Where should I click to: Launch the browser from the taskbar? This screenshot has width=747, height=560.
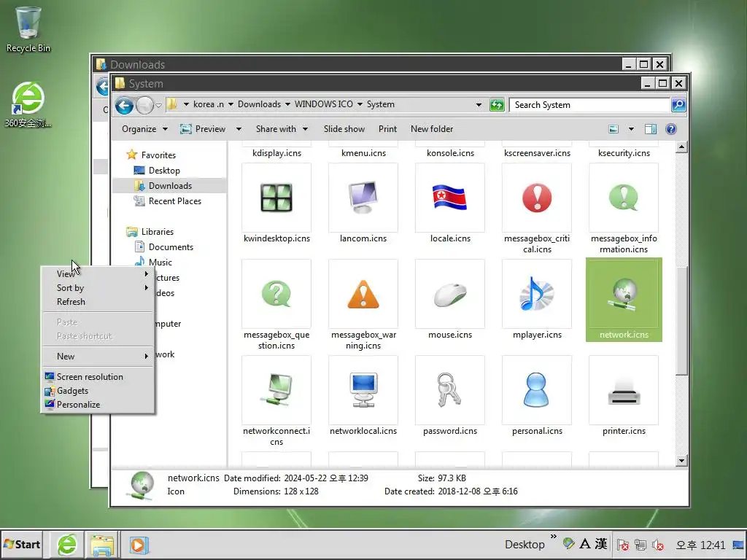click(67, 545)
